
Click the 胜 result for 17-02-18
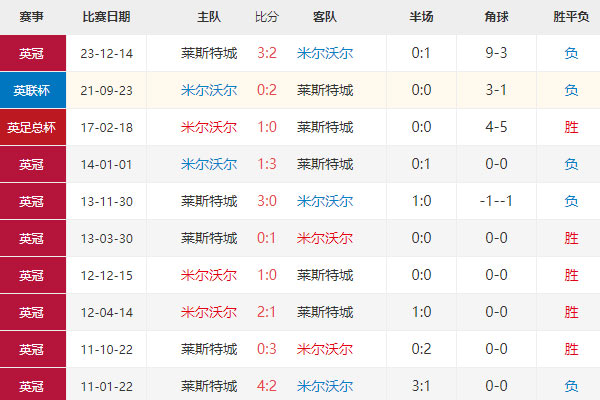[571, 127]
